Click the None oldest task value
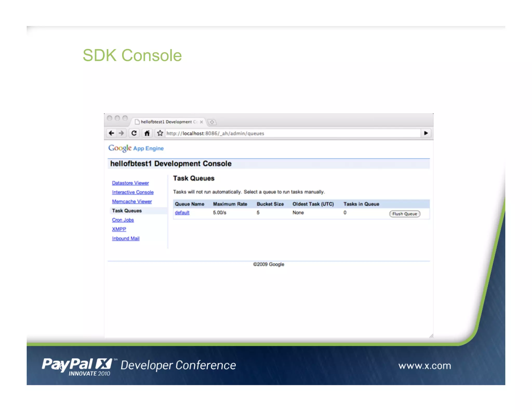532x411 pixels. click(x=298, y=213)
